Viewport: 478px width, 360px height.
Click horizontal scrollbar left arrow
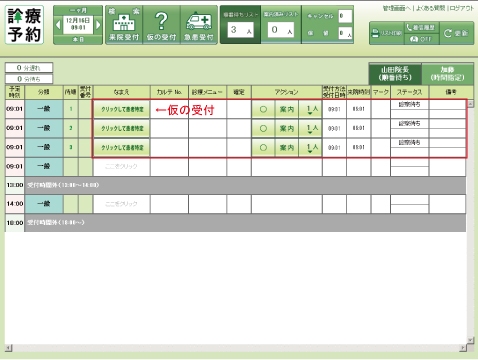pos(9,348)
